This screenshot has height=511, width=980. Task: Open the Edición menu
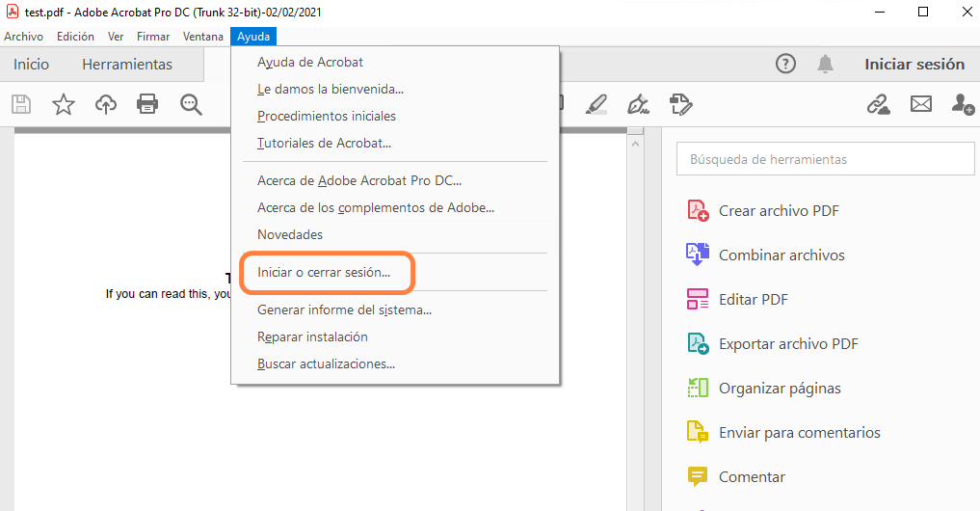(x=75, y=37)
